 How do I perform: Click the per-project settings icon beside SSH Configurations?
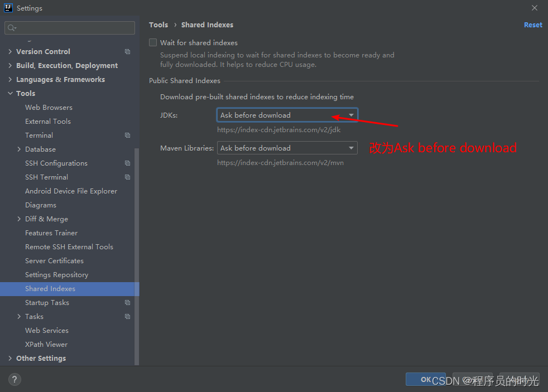[127, 163]
